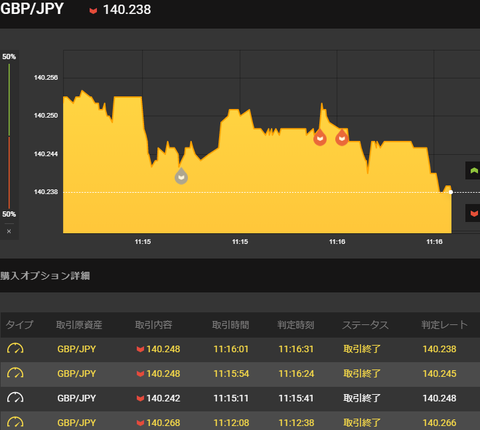Click the 140.245 settlement rate
The image size is (480, 430).
tap(439, 373)
